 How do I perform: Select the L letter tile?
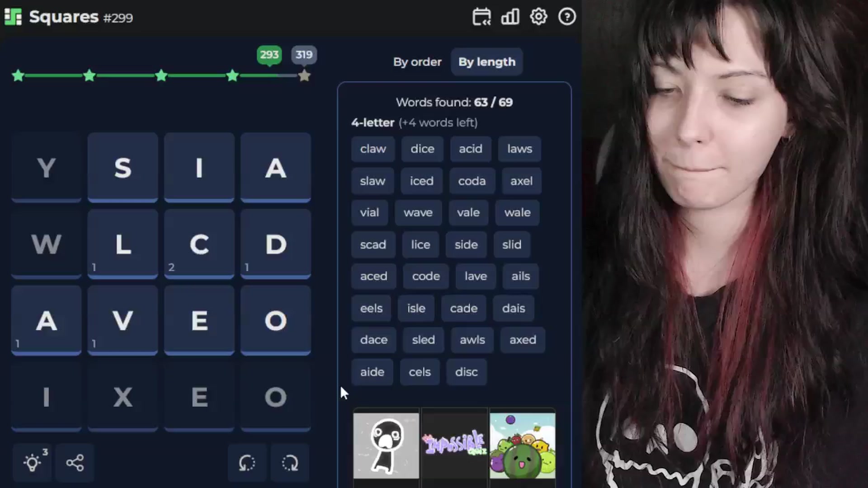tap(123, 244)
